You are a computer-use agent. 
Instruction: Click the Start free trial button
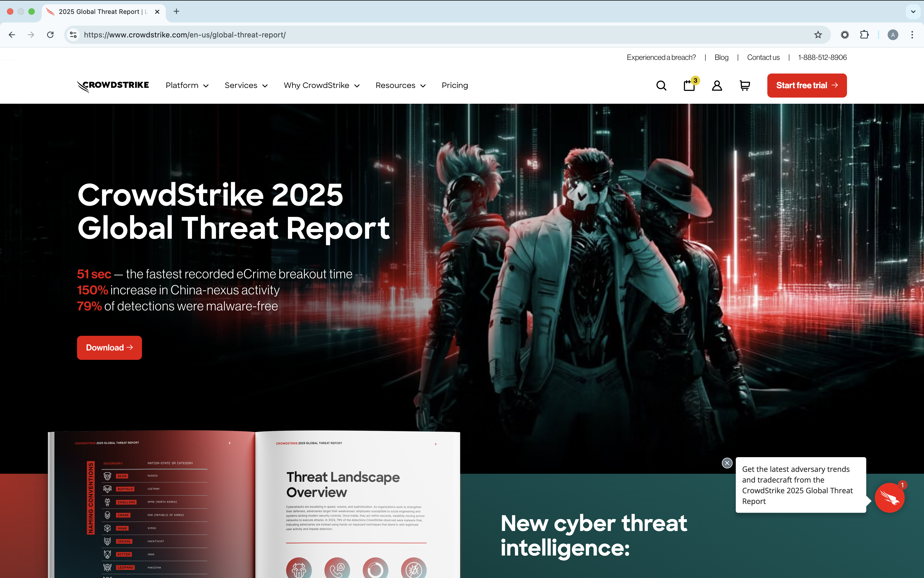coord(807,86)
